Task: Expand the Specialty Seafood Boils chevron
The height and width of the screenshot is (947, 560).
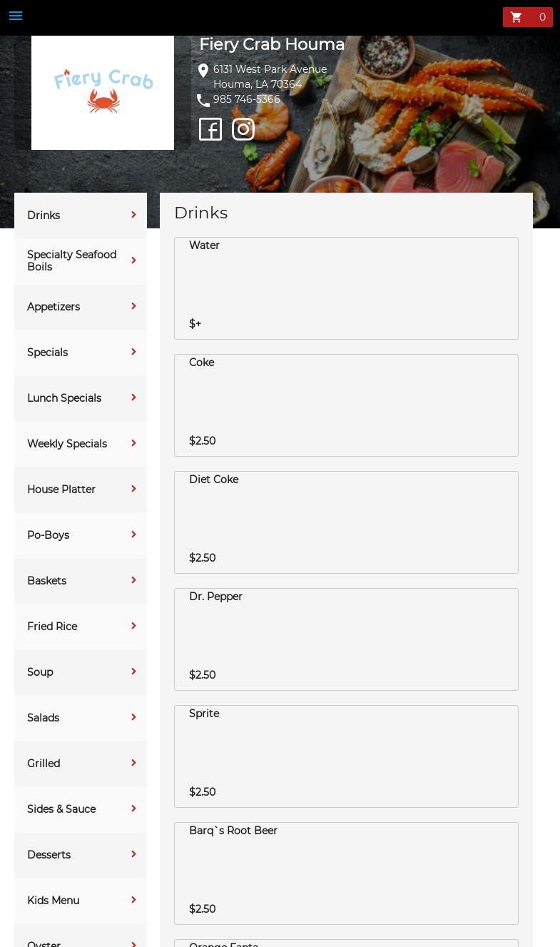Action: (x=133, y=260)
